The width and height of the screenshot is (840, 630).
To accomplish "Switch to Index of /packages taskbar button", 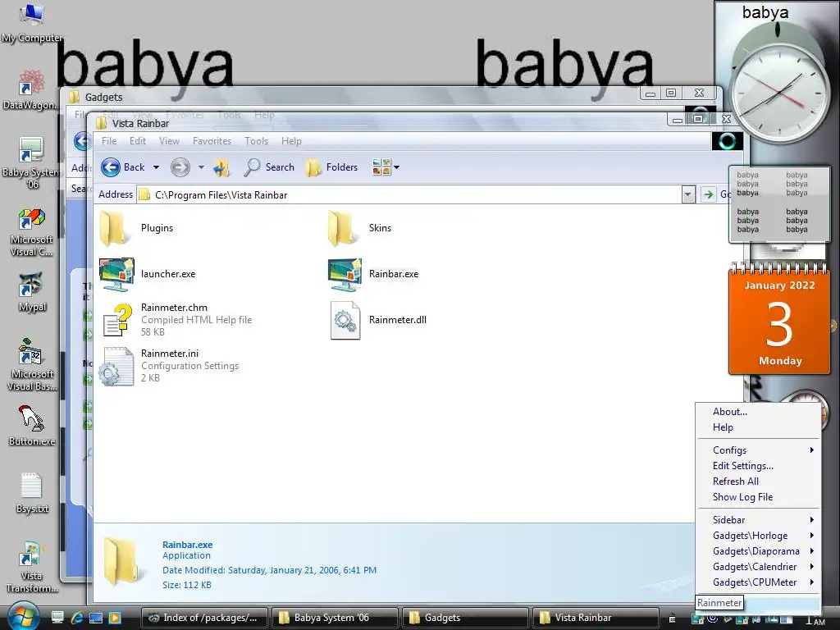I will coord(203,618).
